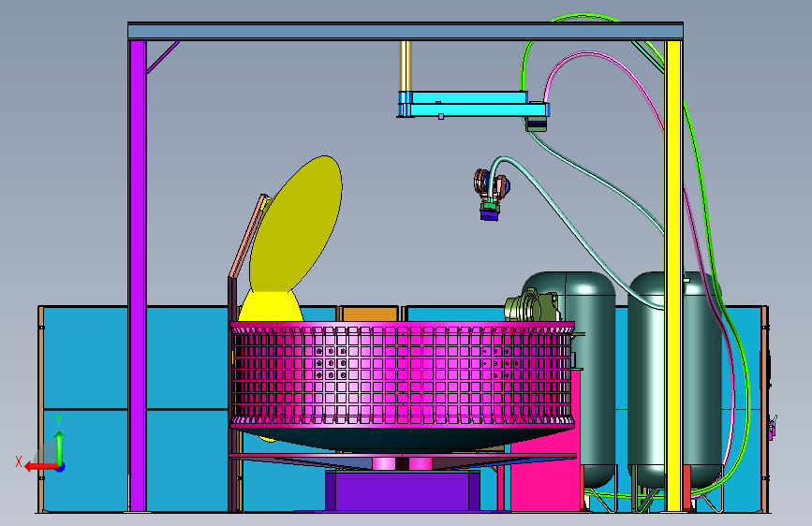Pick the dark green motor under the cyan carriage
Screen dimensions: 812x526
(537, 124)
